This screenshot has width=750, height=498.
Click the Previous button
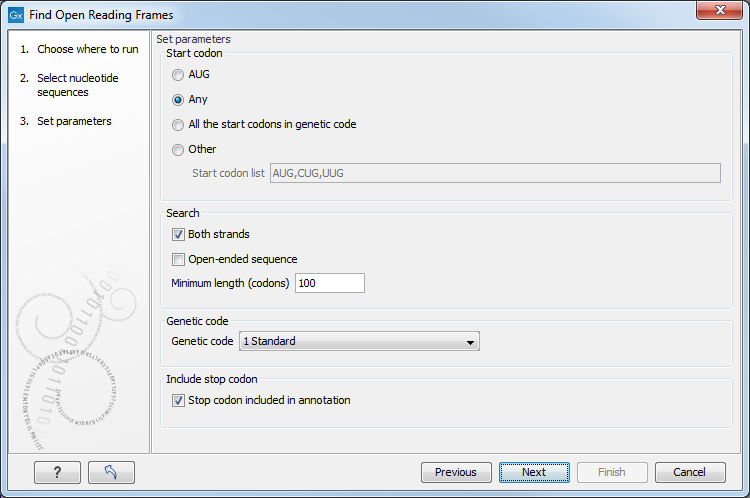tap(455, 472)
